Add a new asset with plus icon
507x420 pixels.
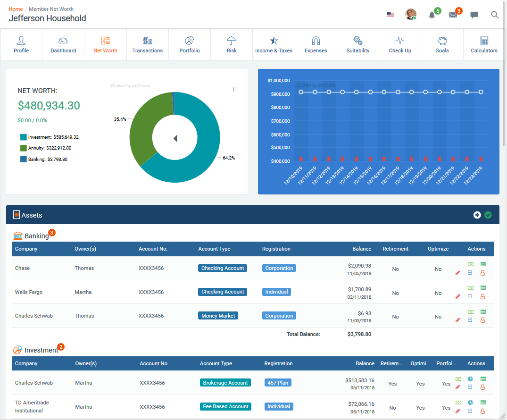click(x=477, y=215)
